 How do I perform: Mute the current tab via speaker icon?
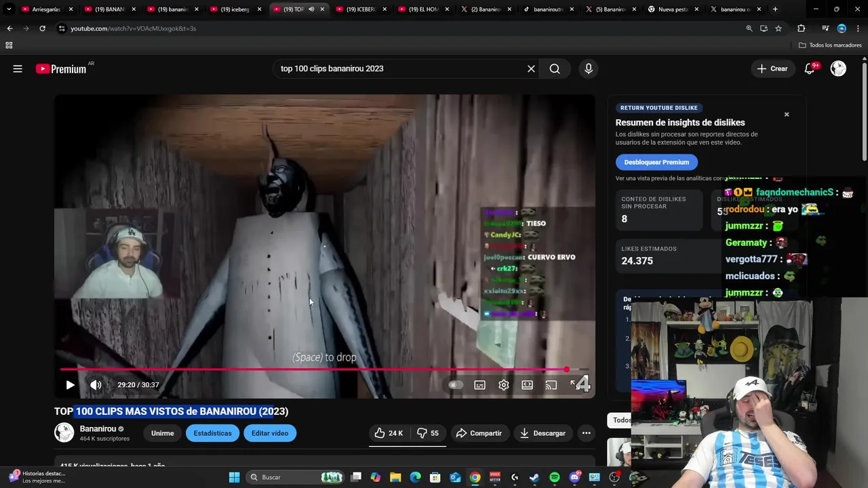coord(311,9)
